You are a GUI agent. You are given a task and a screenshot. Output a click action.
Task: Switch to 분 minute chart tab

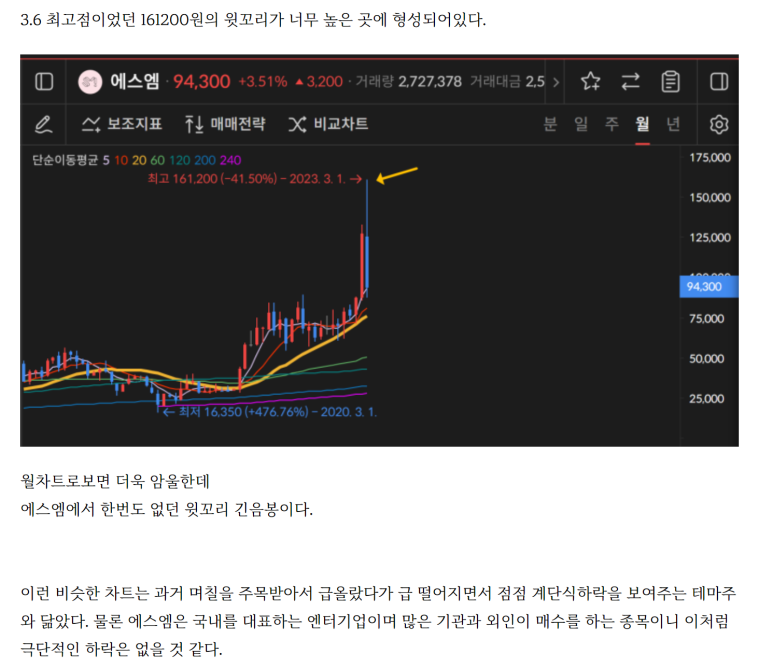(x=550, y=124)
